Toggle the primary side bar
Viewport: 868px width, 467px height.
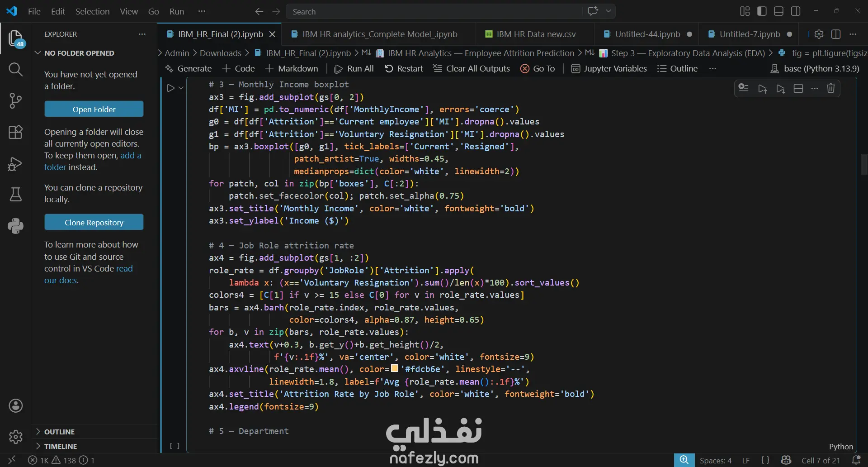coord(762,11)
